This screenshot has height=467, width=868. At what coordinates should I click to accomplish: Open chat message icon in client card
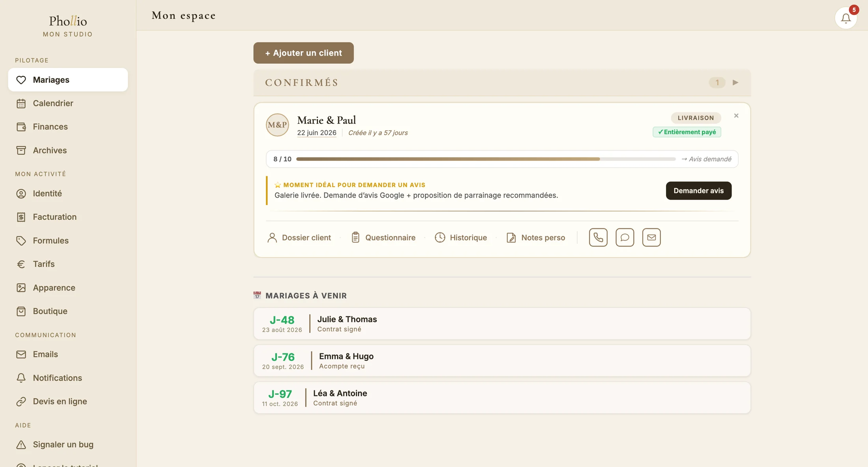[x=625, y=237]
